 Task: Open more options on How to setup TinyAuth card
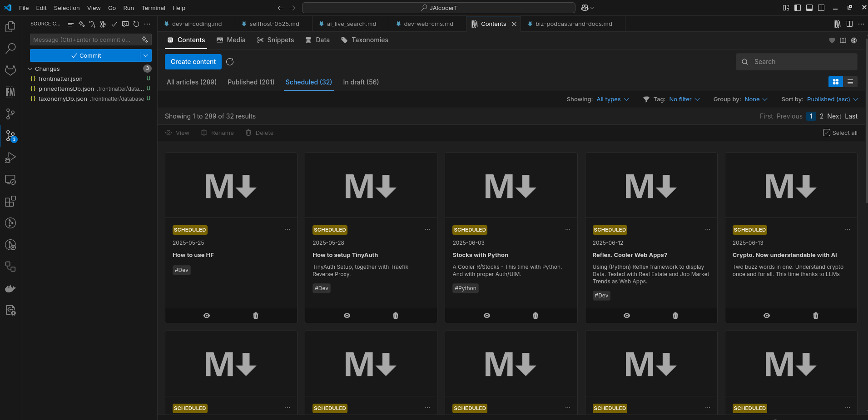[427, 230]
